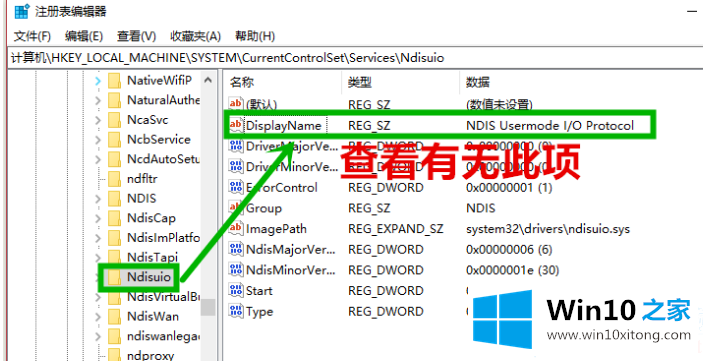This screenshot has width=703, height=361.
Task: Click the ImagePath string value icon
Action: (x=235, y=229)
